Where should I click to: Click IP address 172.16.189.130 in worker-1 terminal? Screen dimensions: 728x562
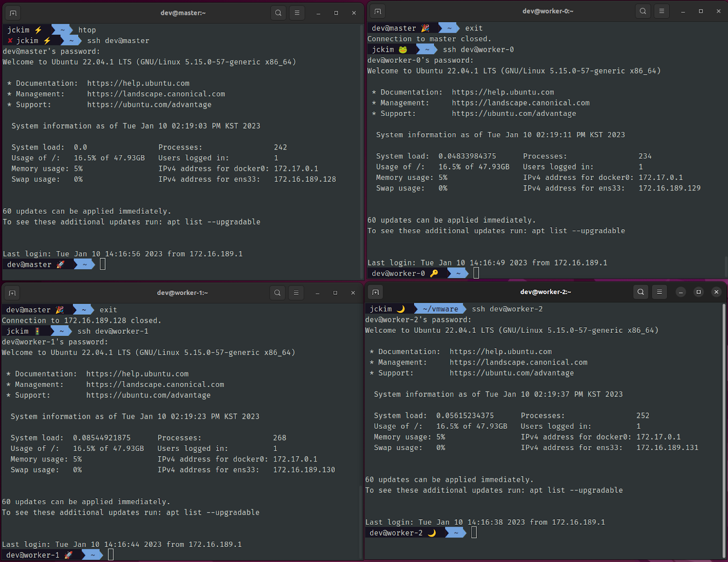coord(304,470)
